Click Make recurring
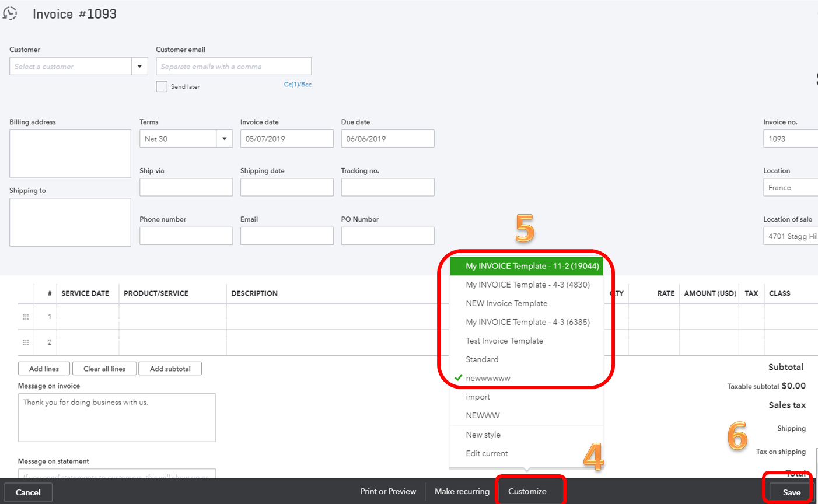 [462, 491]
